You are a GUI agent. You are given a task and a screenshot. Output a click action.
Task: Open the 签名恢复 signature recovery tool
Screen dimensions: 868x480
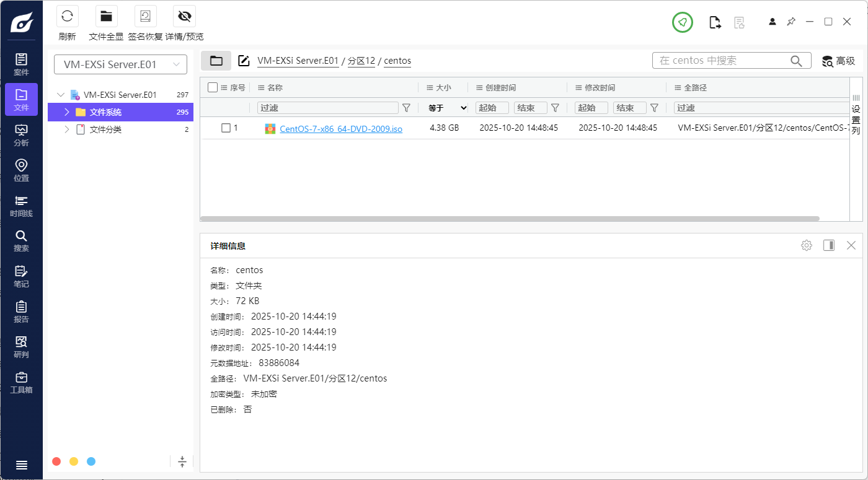[145, 17]
